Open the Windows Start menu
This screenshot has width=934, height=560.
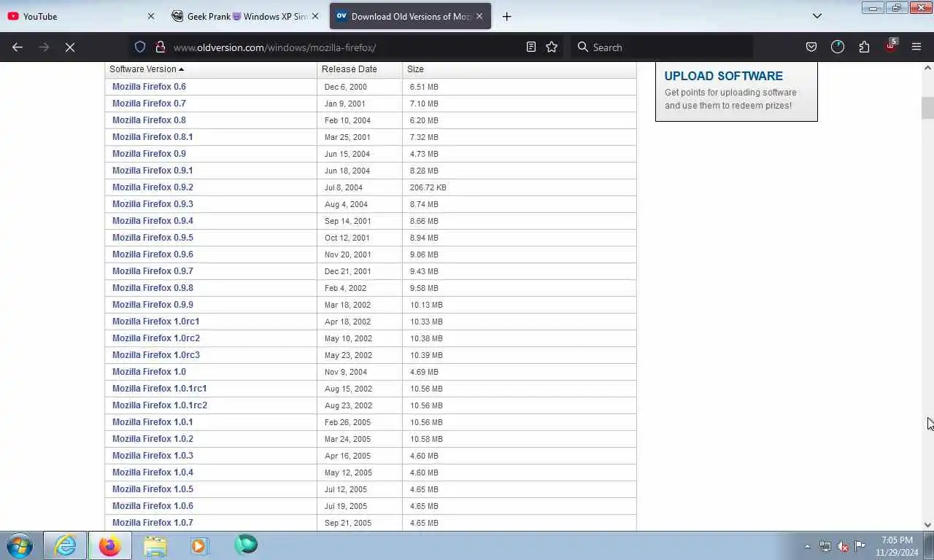pyautogui.click(x=20, y=545)
